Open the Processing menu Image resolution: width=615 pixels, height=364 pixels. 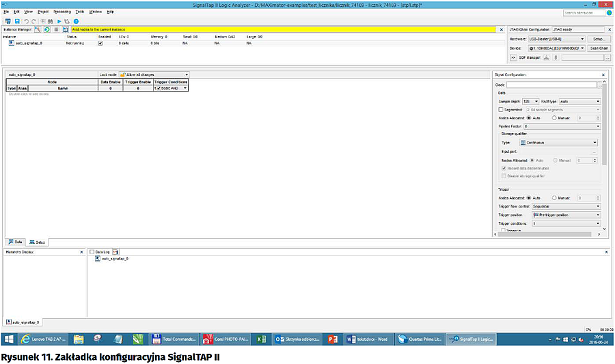tap(62, 12)
